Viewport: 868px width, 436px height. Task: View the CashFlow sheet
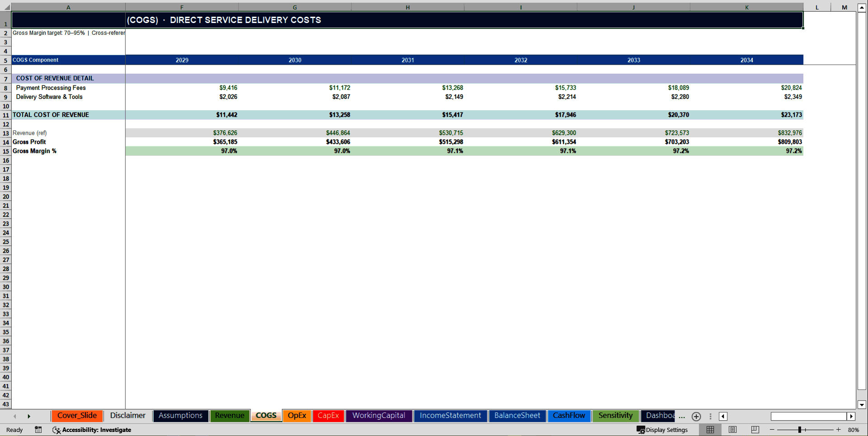[569, 416]
